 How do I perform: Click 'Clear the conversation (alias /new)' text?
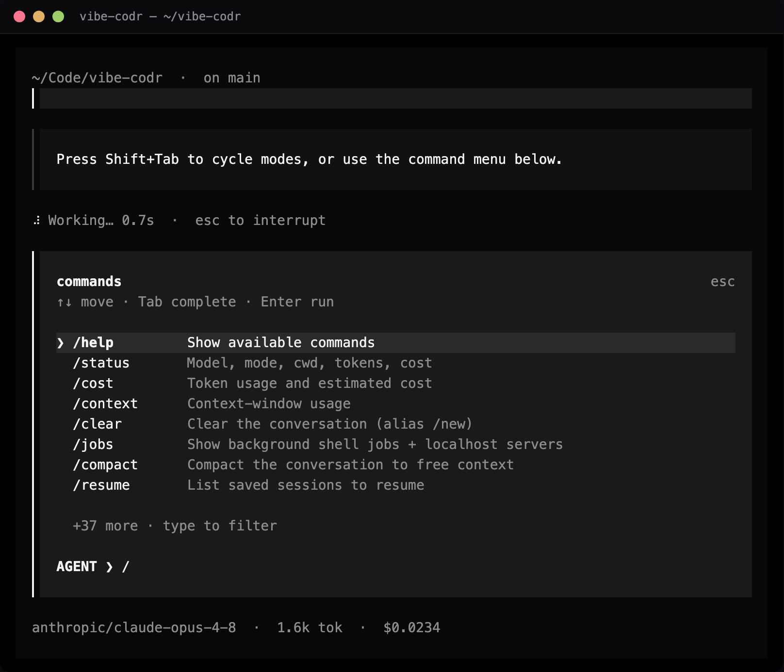330,424
